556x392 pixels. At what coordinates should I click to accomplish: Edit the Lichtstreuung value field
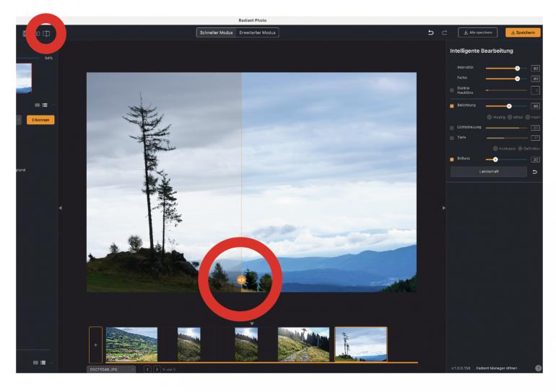[x=536, y=128]
